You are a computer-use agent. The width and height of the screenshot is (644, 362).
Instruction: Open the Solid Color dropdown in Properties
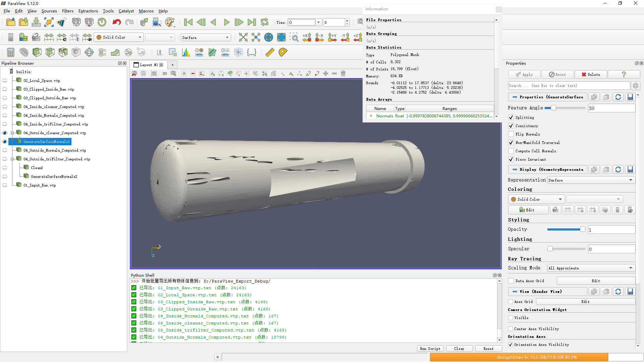coord(536,199)
